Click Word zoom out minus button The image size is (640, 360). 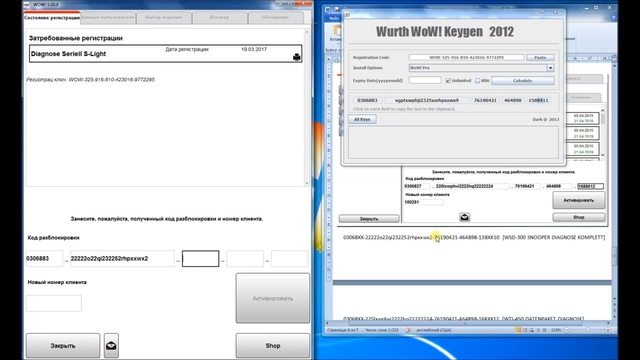567,330
